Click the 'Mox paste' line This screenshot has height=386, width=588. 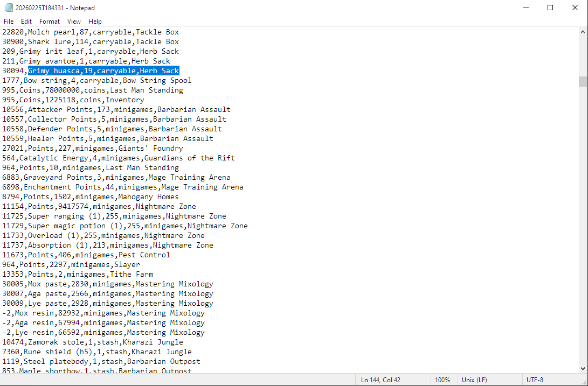point(108,284)
